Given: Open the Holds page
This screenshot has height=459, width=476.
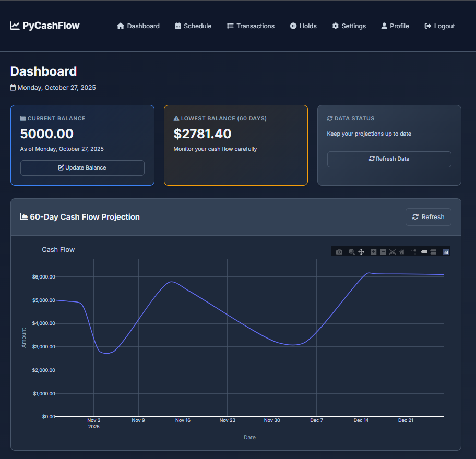Looking at the screenshot, I should click(303, 26).
